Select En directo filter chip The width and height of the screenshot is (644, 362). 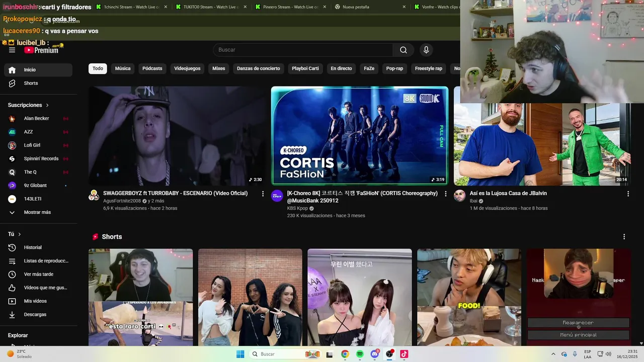pyautogui.click(x=341, y=68)
